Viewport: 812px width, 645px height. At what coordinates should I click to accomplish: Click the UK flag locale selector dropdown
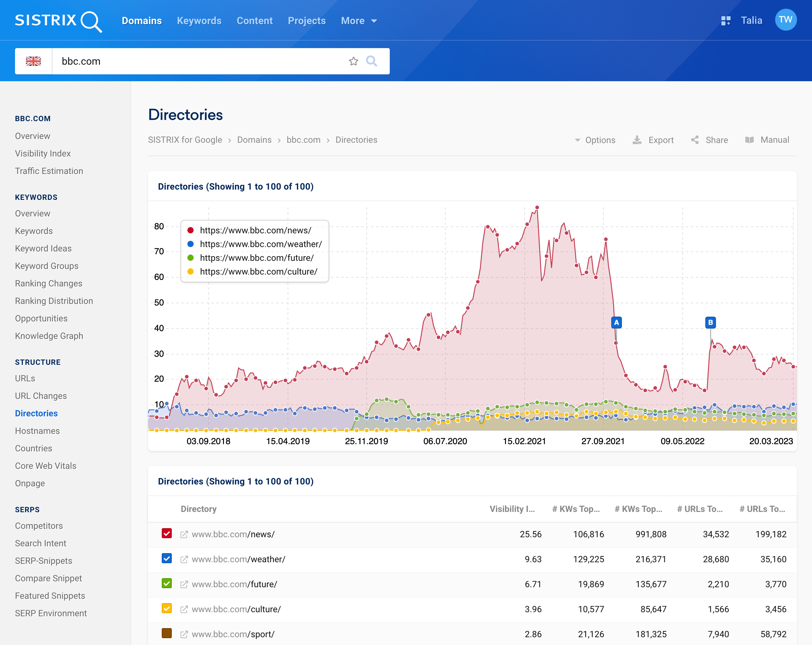[x=34, y=61]
